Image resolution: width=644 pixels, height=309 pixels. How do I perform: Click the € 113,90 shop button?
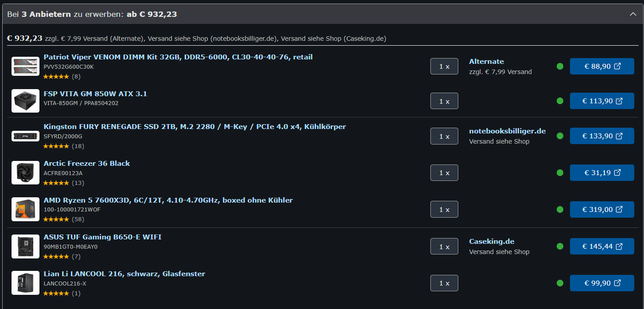(x=602, y=101)
